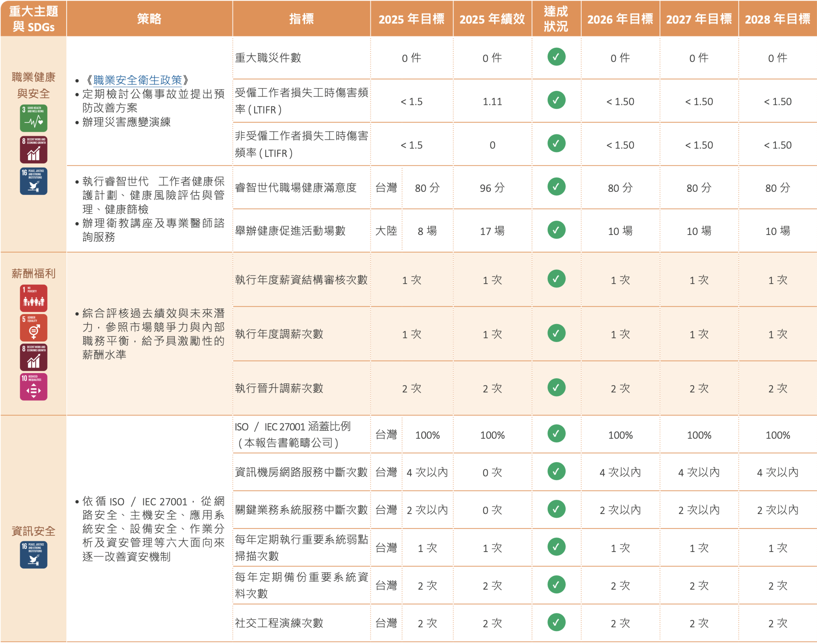Image resolution: width=817 pixels, height=644 pixels.
Task: Select the 2026 年目標 column header
Action: pyautogui.click(x=620, y=18)
